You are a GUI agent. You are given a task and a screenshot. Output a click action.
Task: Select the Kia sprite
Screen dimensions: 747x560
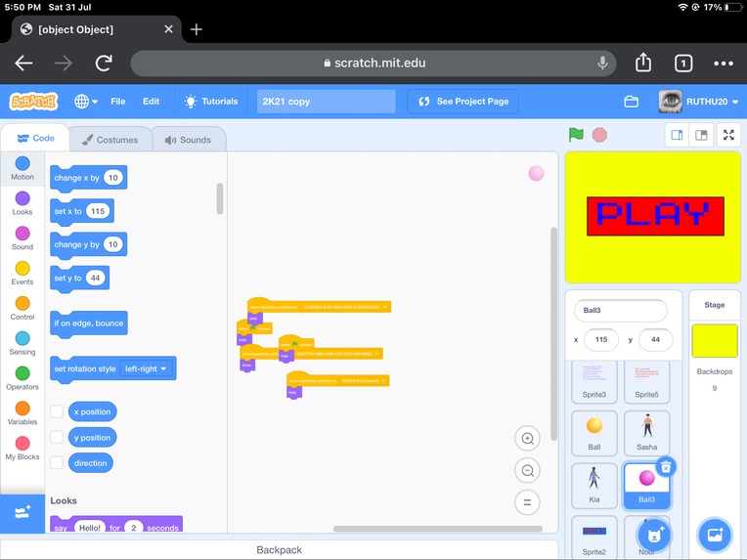coord(594,486)
